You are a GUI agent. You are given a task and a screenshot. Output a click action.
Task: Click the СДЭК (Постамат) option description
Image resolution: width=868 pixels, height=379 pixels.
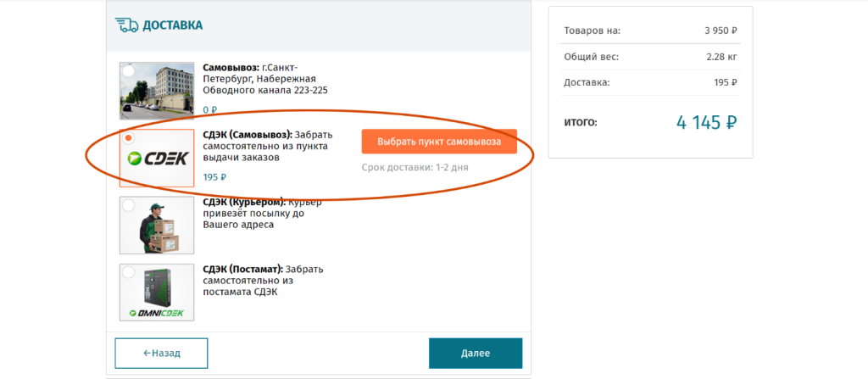coord(263,281)
